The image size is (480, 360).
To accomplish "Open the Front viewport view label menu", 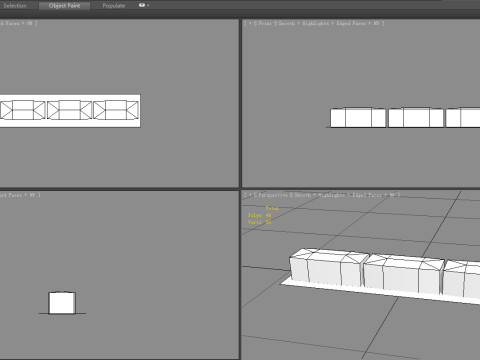I will [x=265, y=23].
